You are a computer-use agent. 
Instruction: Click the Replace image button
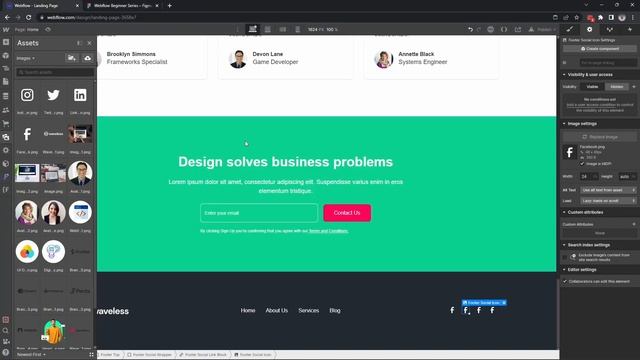click(x=600, y=137)
